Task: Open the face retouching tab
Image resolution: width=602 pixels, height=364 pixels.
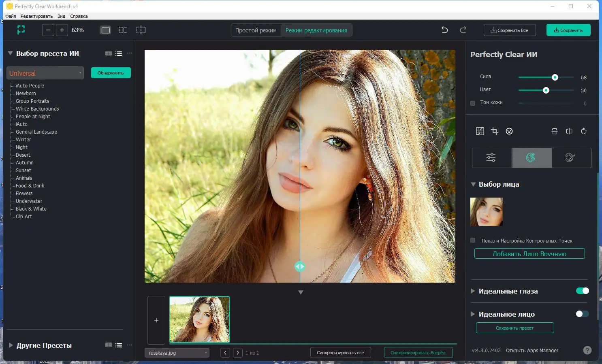Action: point(532,158)
